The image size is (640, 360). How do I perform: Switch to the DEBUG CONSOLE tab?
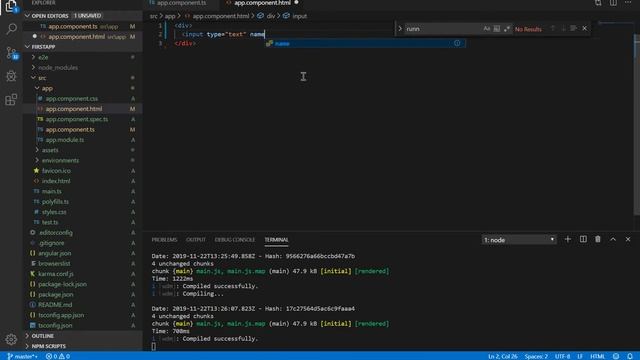235,240
